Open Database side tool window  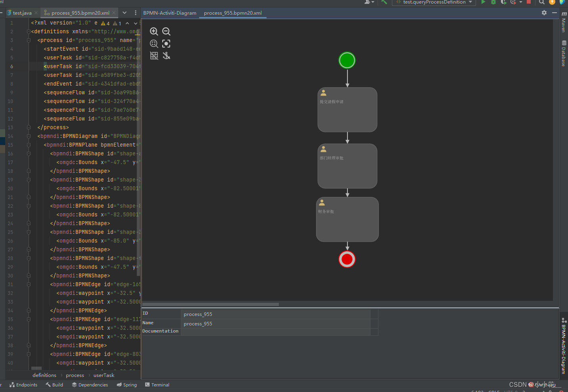[x=564, y=53]
